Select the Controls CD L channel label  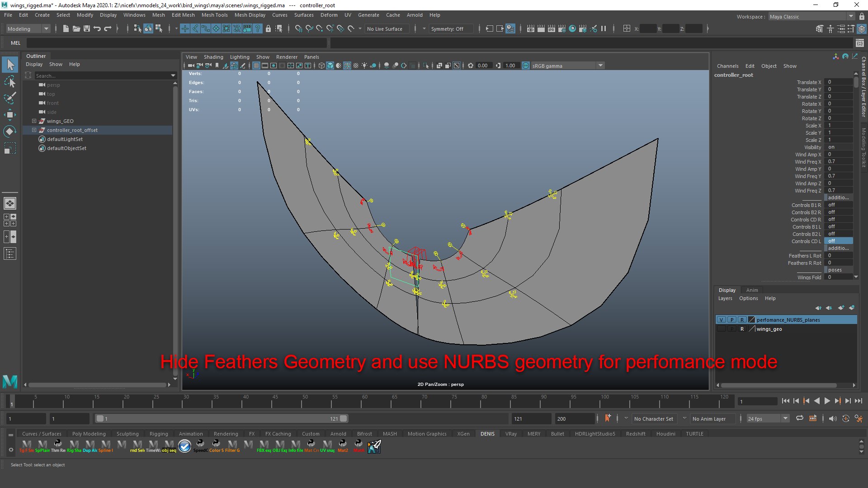tap(806, 241)
